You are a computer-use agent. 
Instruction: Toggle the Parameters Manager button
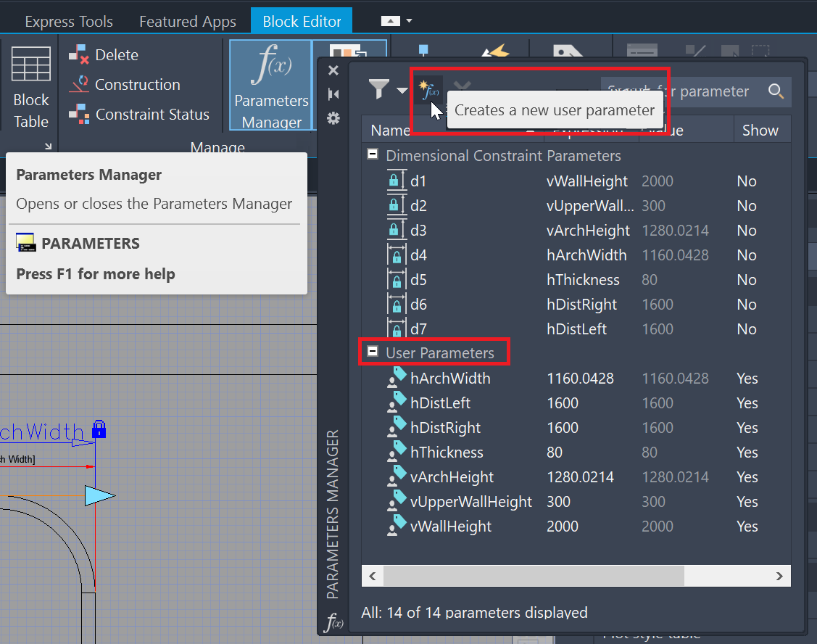click(271, 85)
